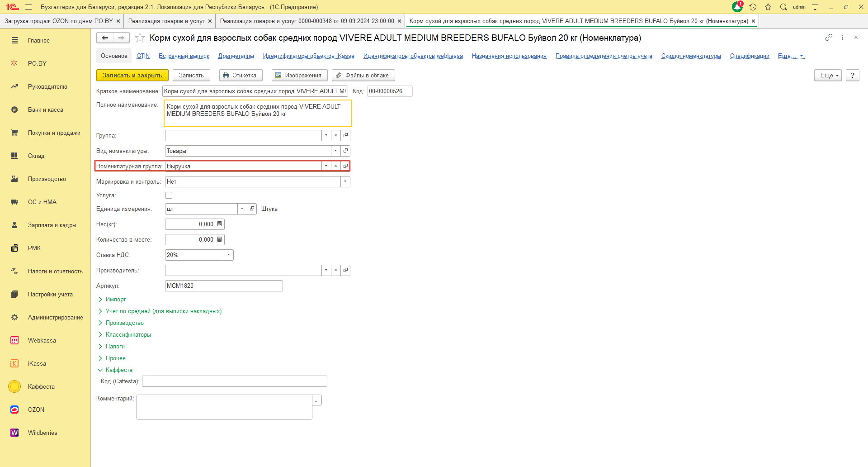Open Налоги и отчетность section

click(x=55, y=271)
